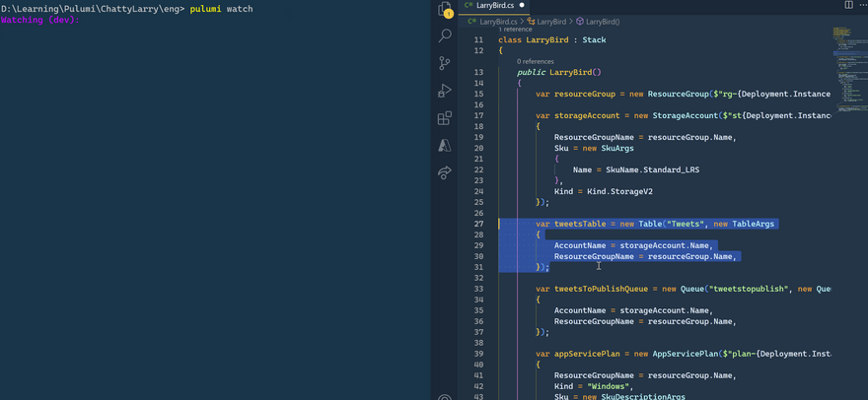
Task: Open the Explorer view in activity bar
Action: coord(445,10)
